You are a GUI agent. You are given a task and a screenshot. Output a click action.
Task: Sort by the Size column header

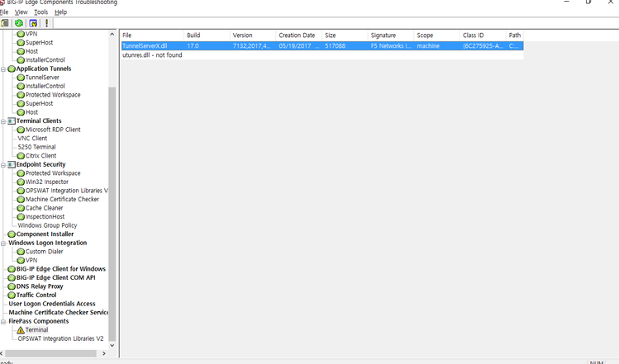[345, 35]
